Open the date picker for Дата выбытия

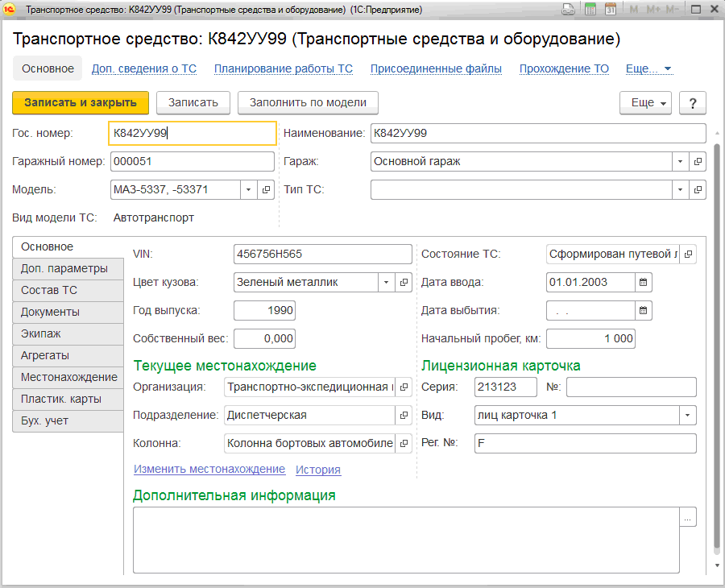pyautogui.click(x=643, y=310)
